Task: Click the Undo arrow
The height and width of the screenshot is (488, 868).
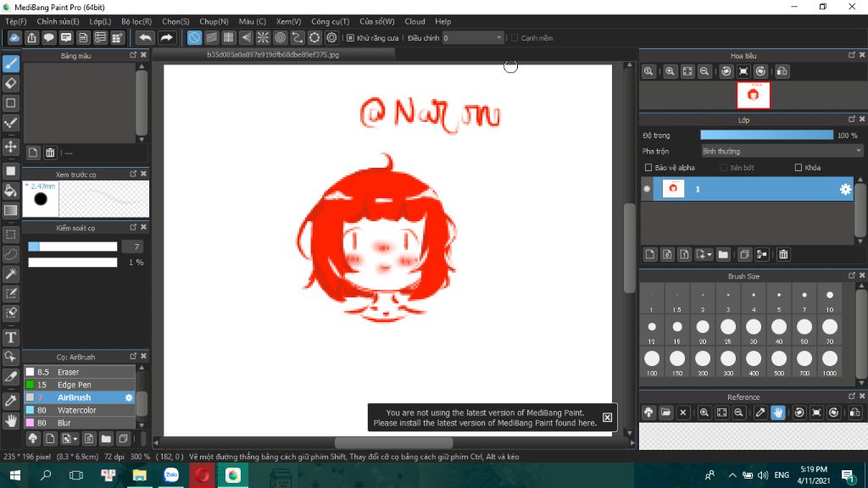Action: click(x=145, y=37)
